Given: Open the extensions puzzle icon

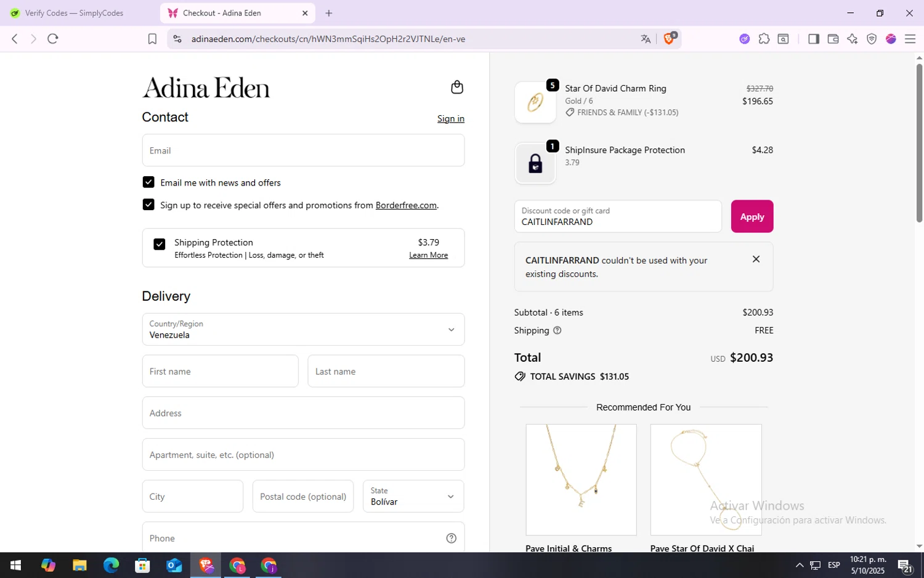Looking at the screenshot, I should click(x=764, y=39).
